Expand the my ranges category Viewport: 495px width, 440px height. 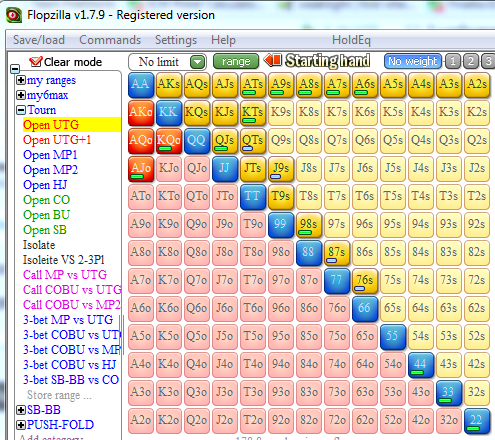click(x=21, y=80)
